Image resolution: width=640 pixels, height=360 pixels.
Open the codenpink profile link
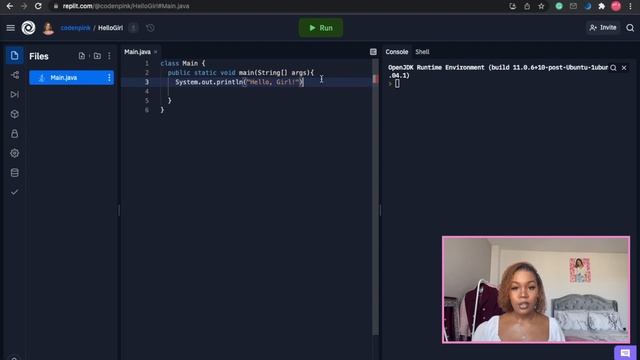click(x=76, y=28)
